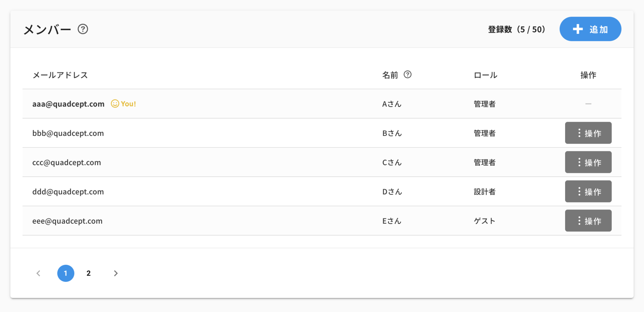
Task: Switch to page 2 in pagination
Action: click(89, 273)
